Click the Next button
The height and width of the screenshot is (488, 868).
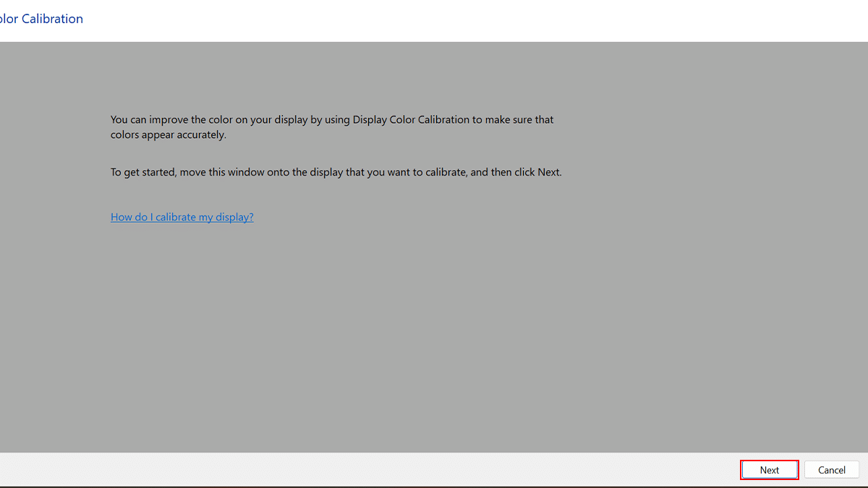coord(770,470)
